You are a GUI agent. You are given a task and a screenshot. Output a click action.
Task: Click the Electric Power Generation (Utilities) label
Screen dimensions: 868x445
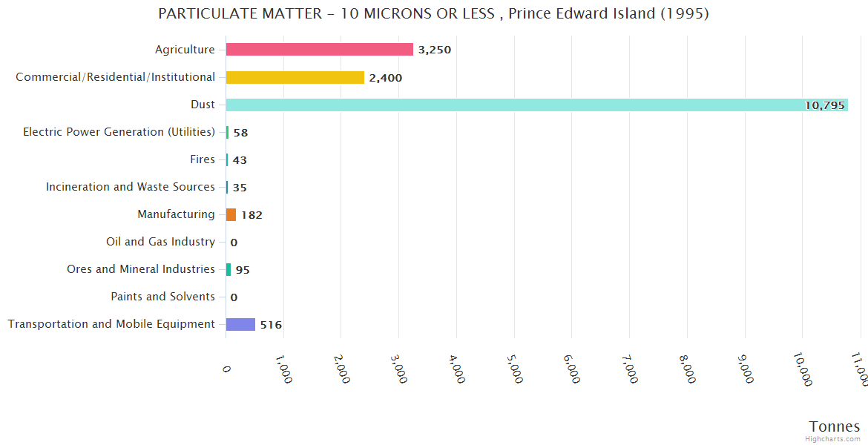[x=119, y=132]
